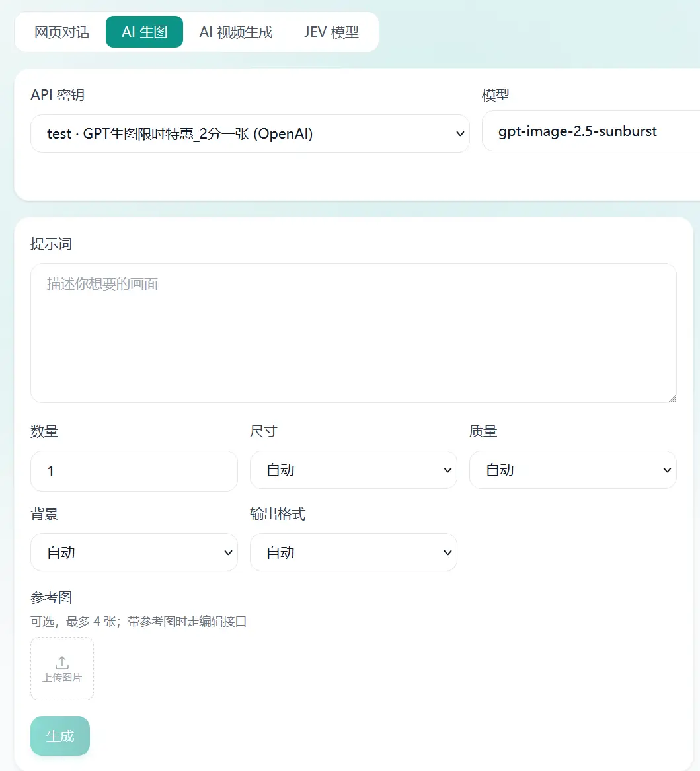Click the resize grip of prompt textarea
This screenshot has width=700, height=771.
pos(672,398)
